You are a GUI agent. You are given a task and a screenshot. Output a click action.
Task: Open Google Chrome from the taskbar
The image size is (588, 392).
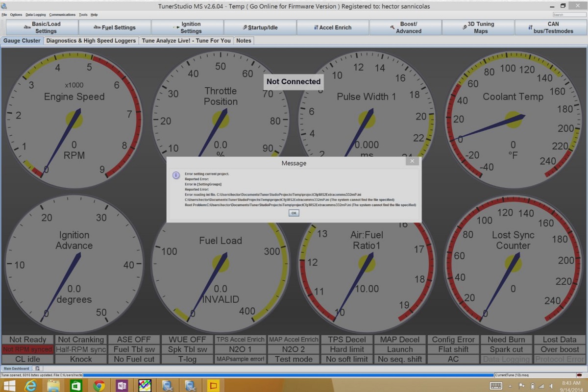tap(99, 386)
